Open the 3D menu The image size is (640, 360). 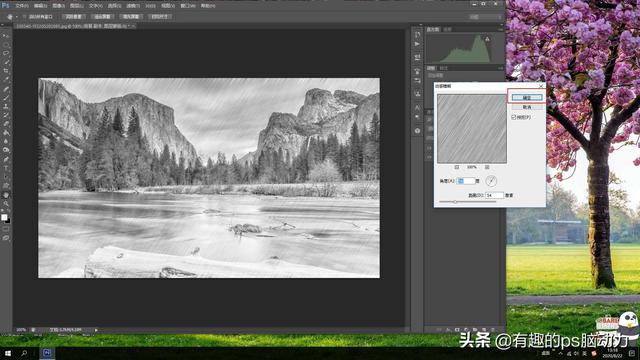(151, 6)
